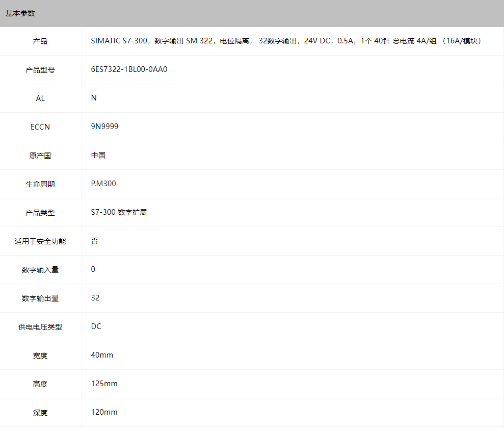Click the 供电电压类型 label cell
This screenshot has width=504, height=429.
click(x=40, y=327)
